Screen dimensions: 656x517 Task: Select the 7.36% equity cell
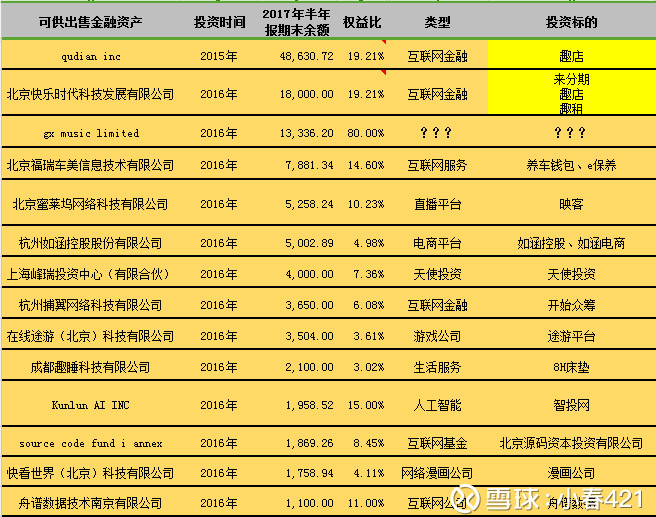(368, 274)
